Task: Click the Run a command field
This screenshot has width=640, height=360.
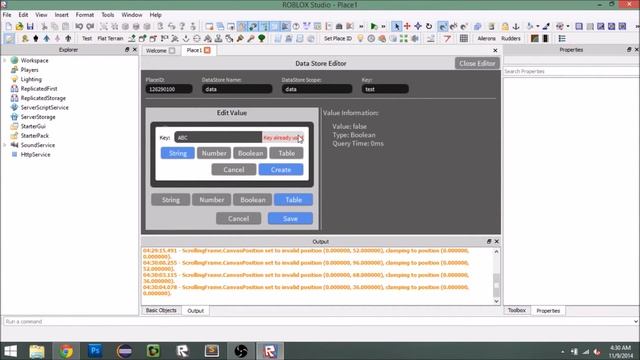Action: (318, 322)
